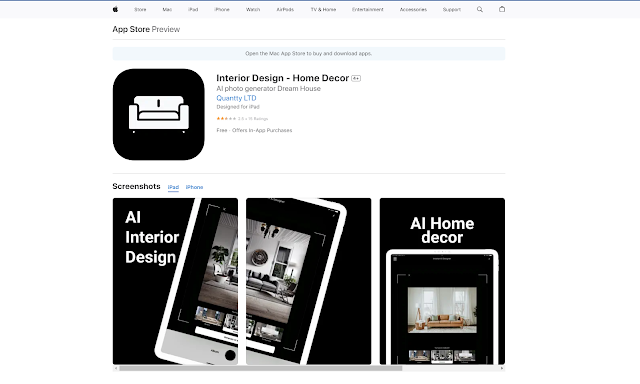Click the screenshots horizontal scrollbar thumb

pos(260,368)
